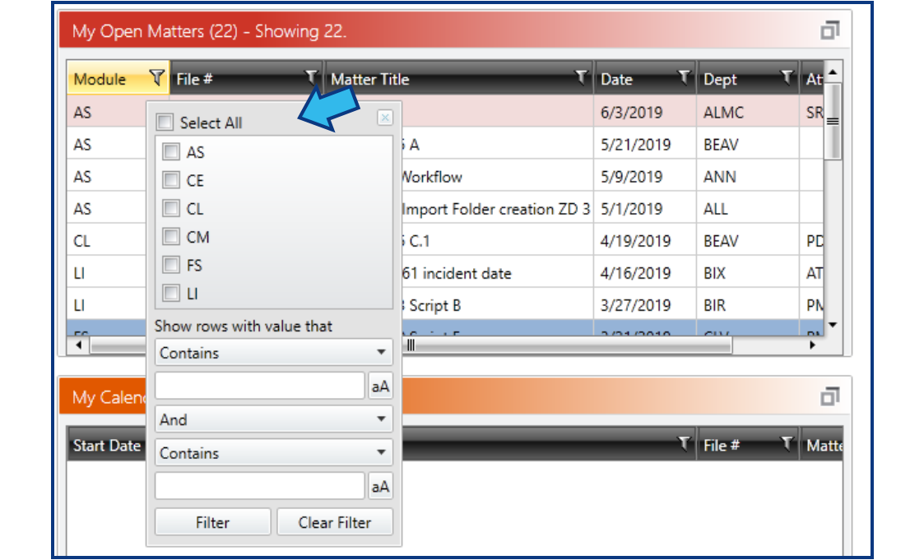
Task: Close the filter popup
Action: (385, 118)
